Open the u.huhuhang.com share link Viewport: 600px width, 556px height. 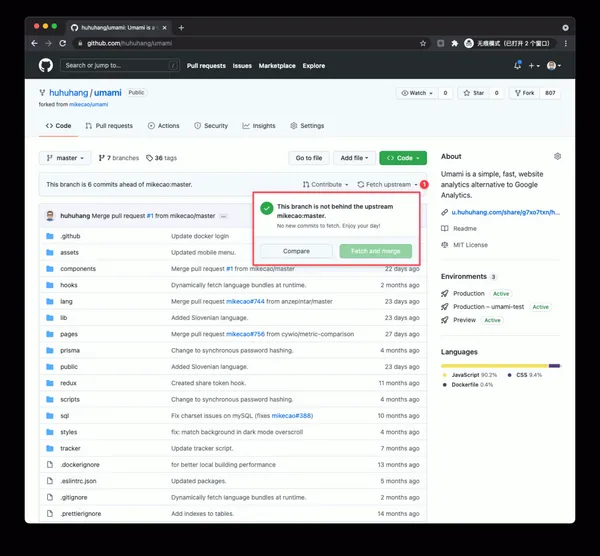coord(505,212)
